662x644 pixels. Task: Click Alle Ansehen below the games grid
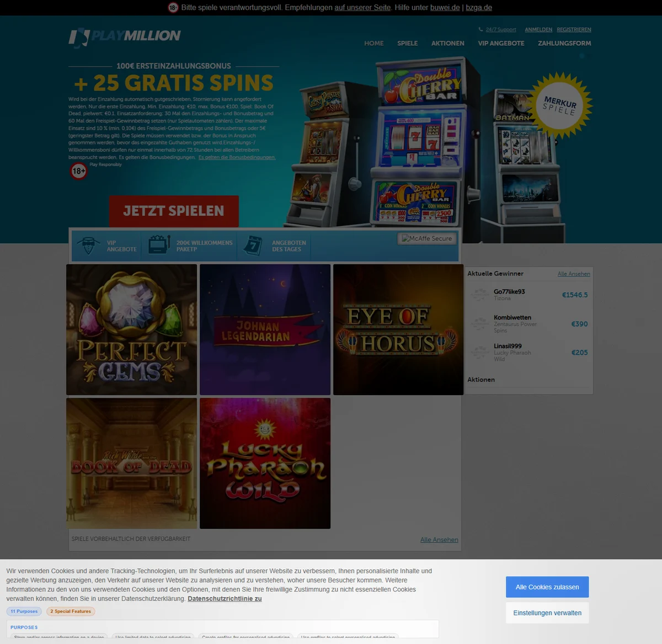(439, 540)
